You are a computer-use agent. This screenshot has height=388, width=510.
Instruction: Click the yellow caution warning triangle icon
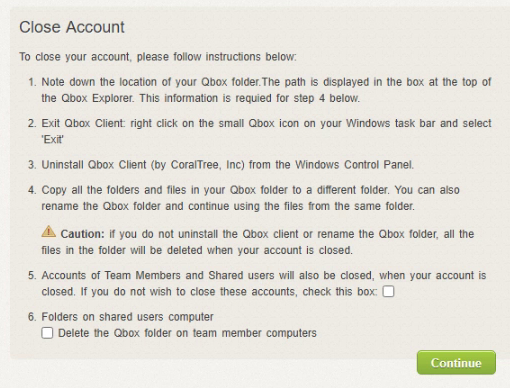pyautogui.click(x=49, y=231)
